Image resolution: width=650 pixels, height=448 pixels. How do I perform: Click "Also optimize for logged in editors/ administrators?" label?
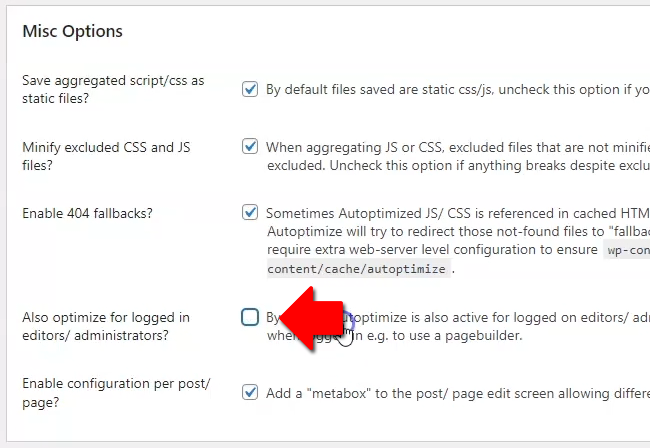(x=106, y=326)
